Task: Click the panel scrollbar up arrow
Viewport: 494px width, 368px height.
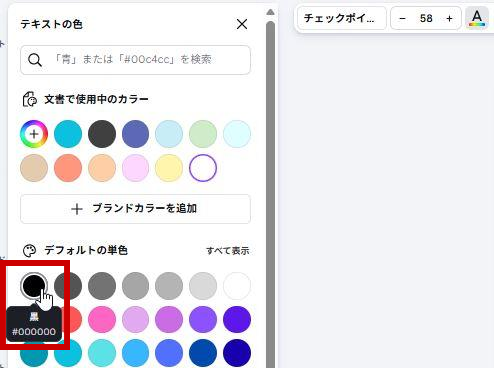Action: tap(270, 13)
